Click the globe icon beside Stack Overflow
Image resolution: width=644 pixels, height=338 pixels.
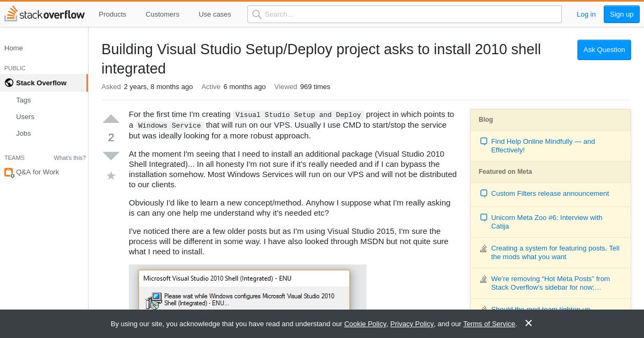[9, 83]
